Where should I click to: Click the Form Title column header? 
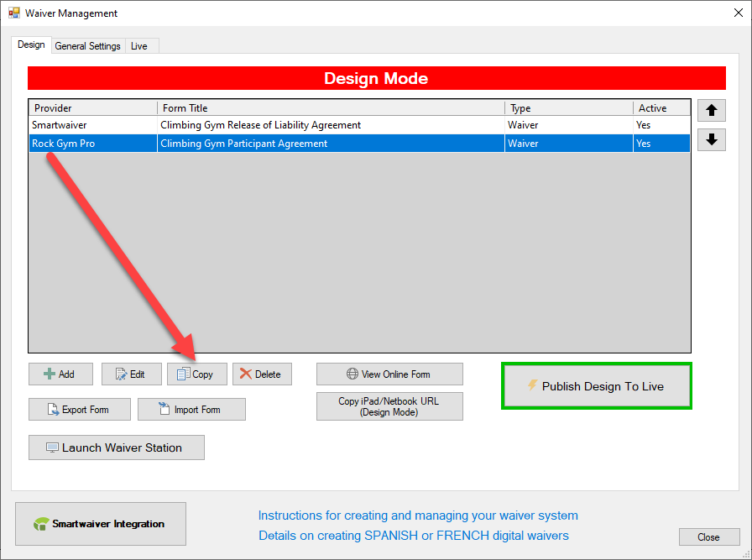click(x=331, y=108)
